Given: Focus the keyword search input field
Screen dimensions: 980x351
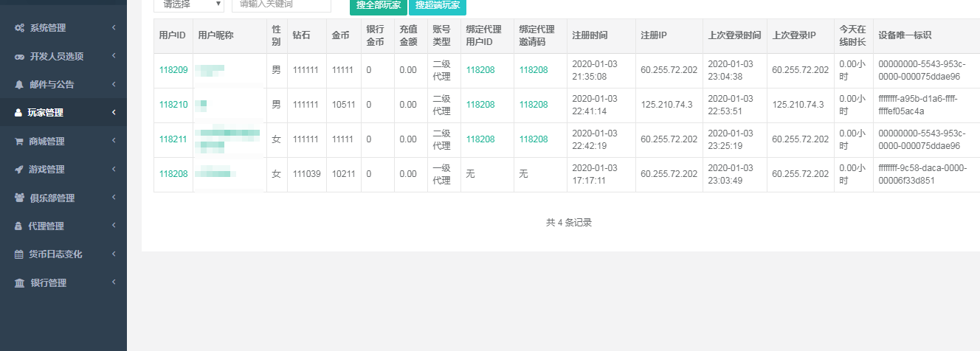Looking at the screenshot, I should point(281,4).
